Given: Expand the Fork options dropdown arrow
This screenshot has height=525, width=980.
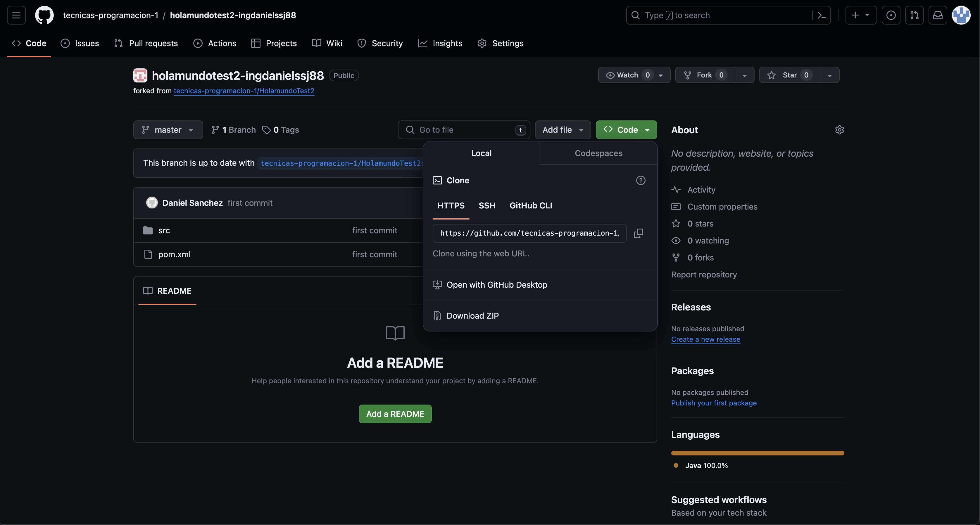Looking at the screenshot, I should 744,75.
